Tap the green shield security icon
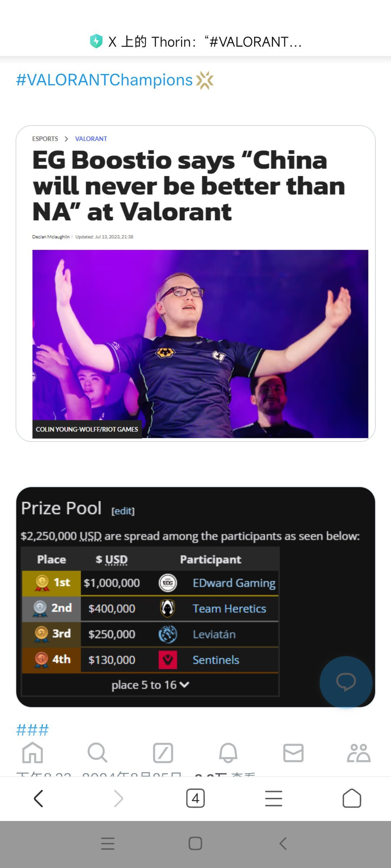Screen dimensions: 391x868 coord(96,41)
